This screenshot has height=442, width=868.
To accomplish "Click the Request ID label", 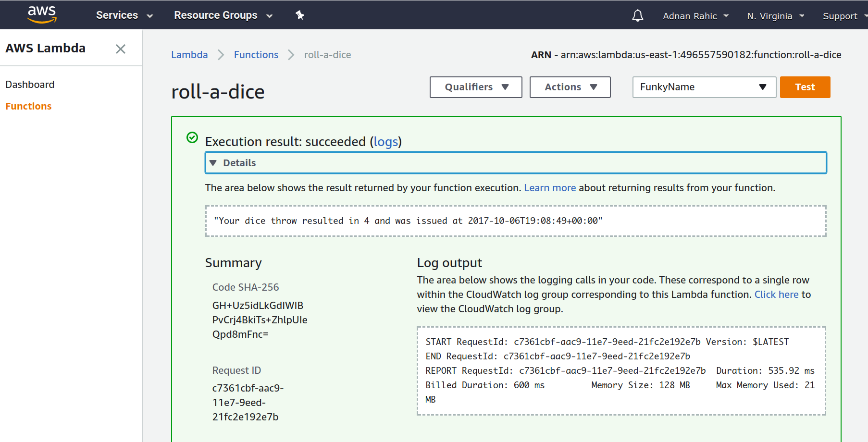I will (x=236, y=370).
